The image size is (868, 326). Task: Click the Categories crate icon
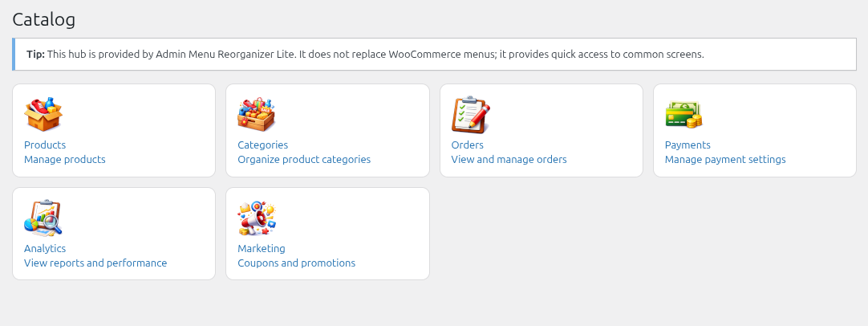[x=257, y=115]
